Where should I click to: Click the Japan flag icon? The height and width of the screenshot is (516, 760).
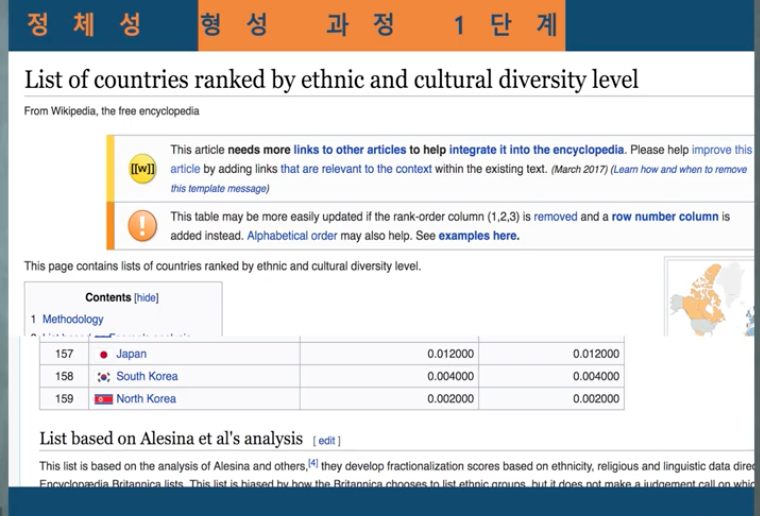pyautogui.click(x=103, y=355)
